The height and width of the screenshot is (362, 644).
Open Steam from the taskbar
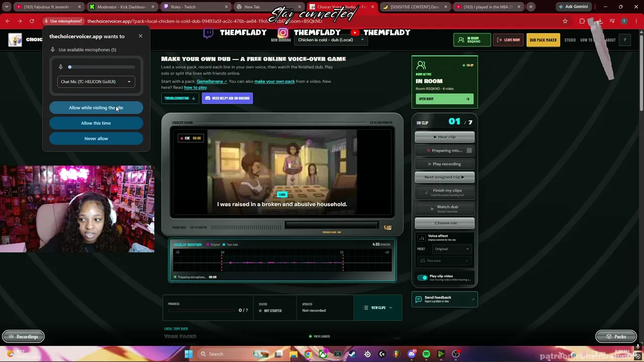point(352,354)
